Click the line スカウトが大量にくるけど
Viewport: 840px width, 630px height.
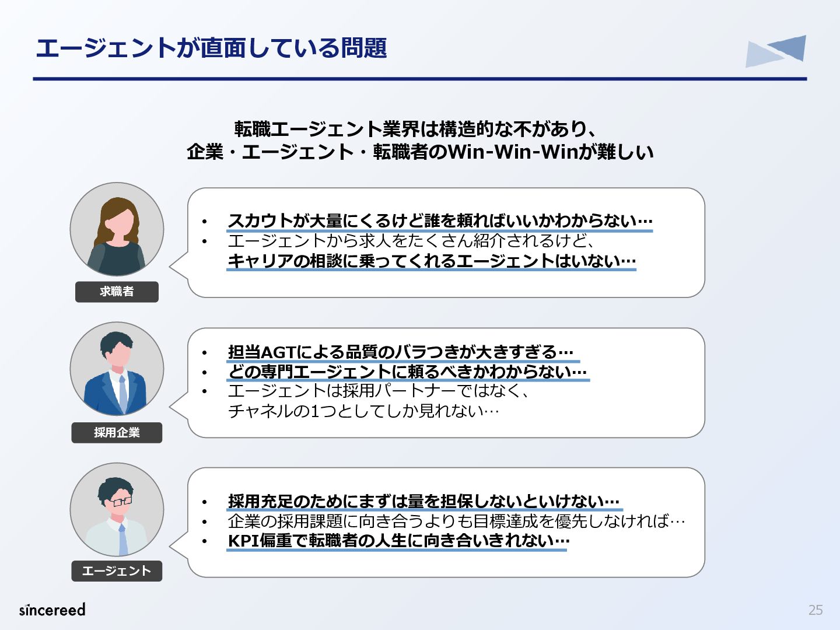point(440,221)
